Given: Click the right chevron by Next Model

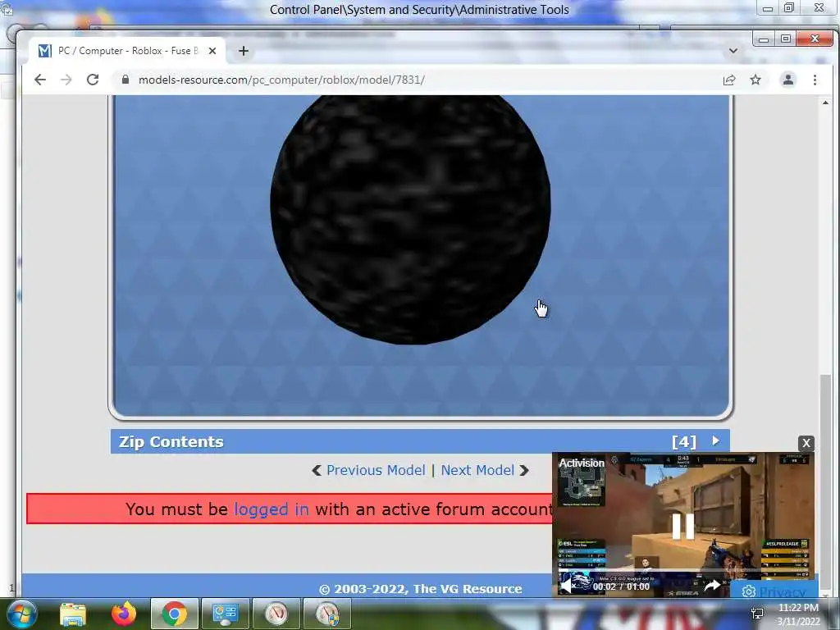Looking at the screenshot, I should (x=524, y=470).
